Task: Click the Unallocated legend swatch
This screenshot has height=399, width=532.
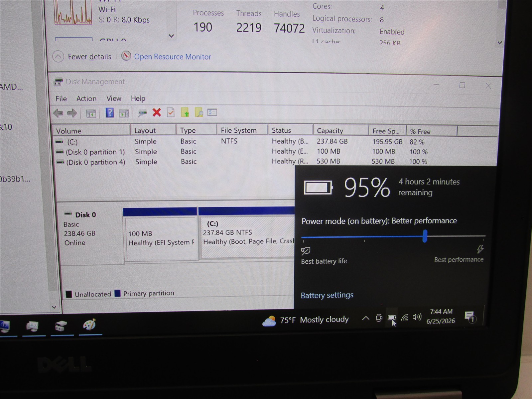Action: [x=69, y=294]
